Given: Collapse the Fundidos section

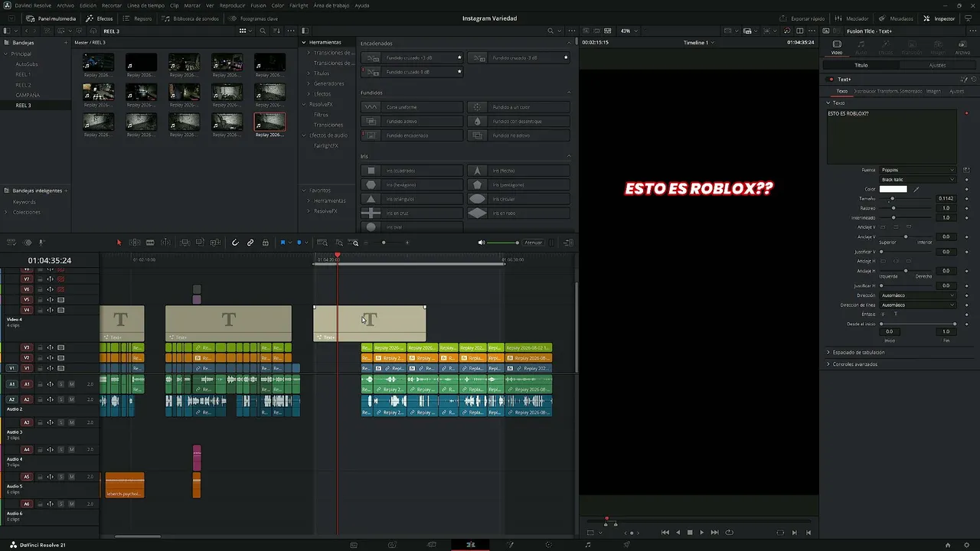Looking at the screenshot, I should click(x=569, y=93).
